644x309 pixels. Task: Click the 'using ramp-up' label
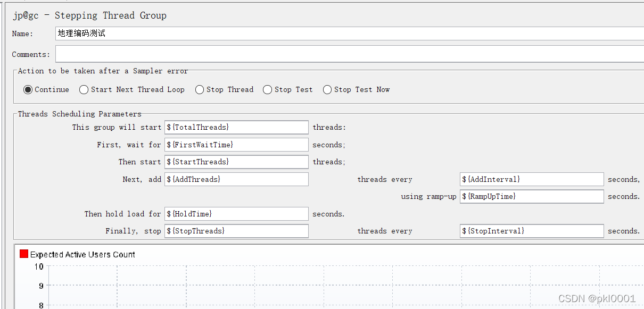428,196
